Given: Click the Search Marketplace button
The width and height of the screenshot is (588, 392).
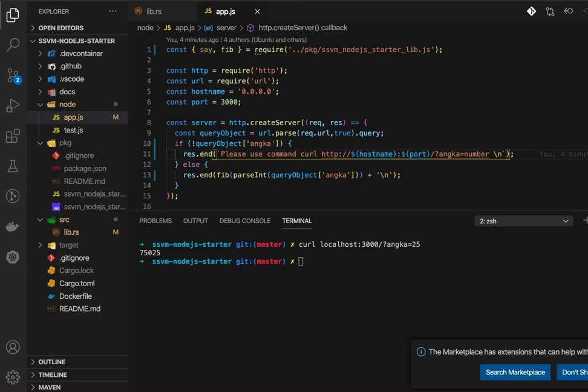Looking at the screenshot, I should [x=515, y=372].
